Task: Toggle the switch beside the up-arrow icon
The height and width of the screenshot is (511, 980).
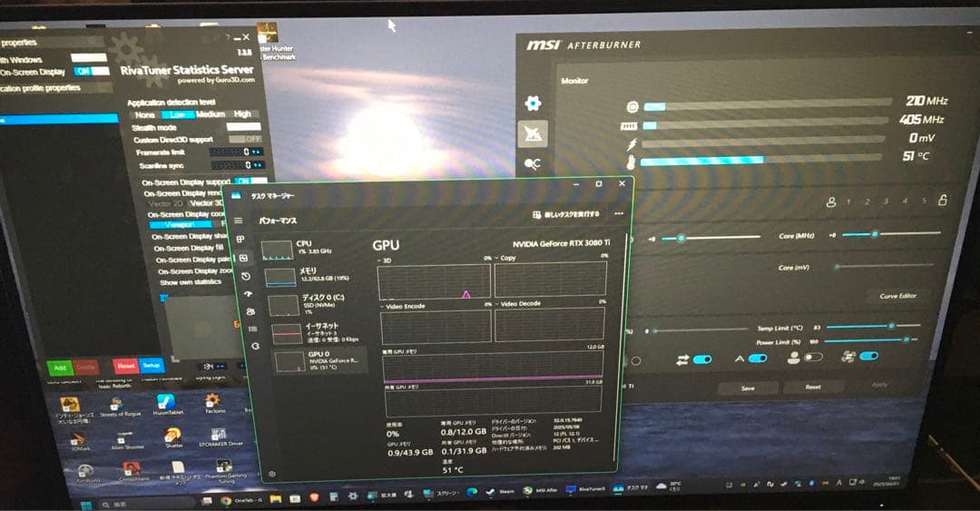Action: 758,359
